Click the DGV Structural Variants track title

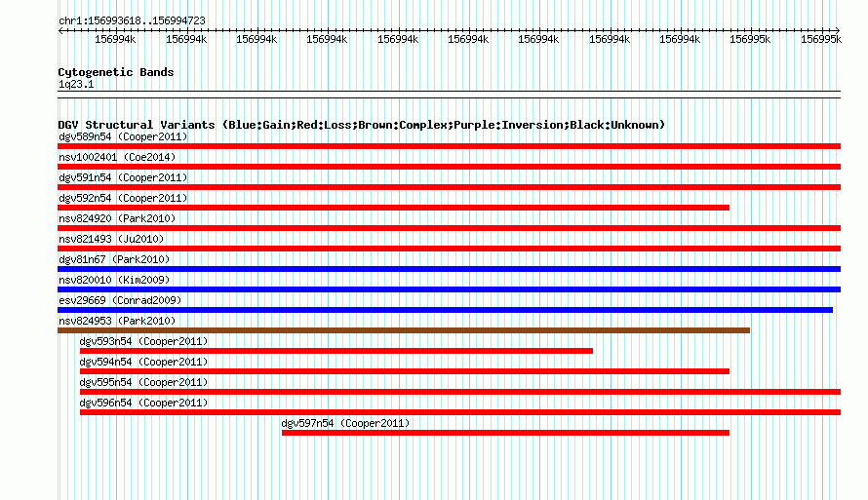click(362, 125)
